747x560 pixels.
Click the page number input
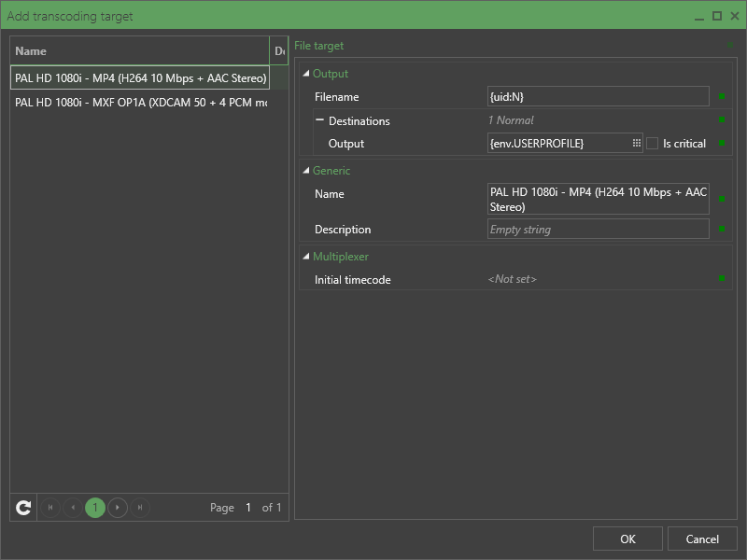[248, 508]
